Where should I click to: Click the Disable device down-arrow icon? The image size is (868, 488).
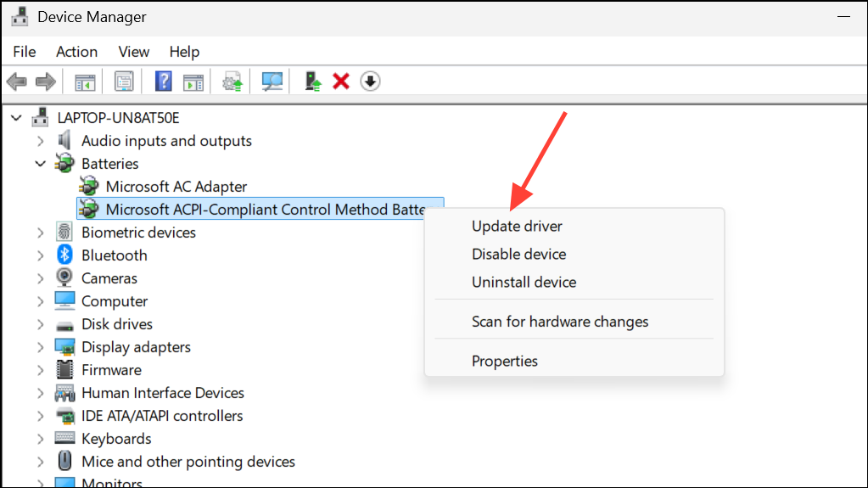370,82
